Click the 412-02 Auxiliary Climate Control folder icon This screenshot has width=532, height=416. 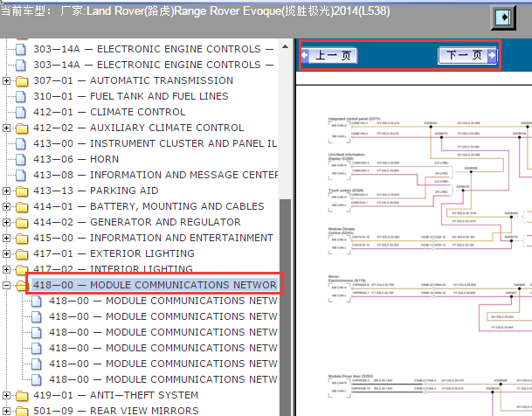[x=22, y=128]
